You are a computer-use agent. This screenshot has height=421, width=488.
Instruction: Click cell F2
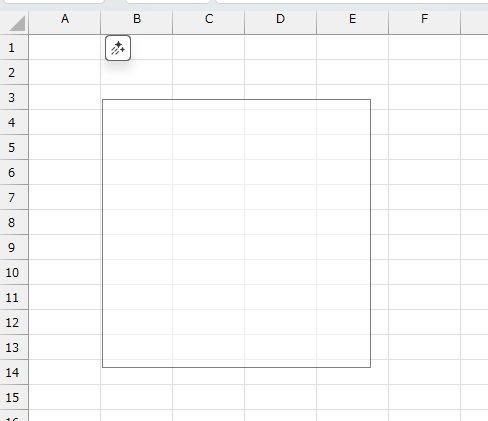(x=425, y=72)
